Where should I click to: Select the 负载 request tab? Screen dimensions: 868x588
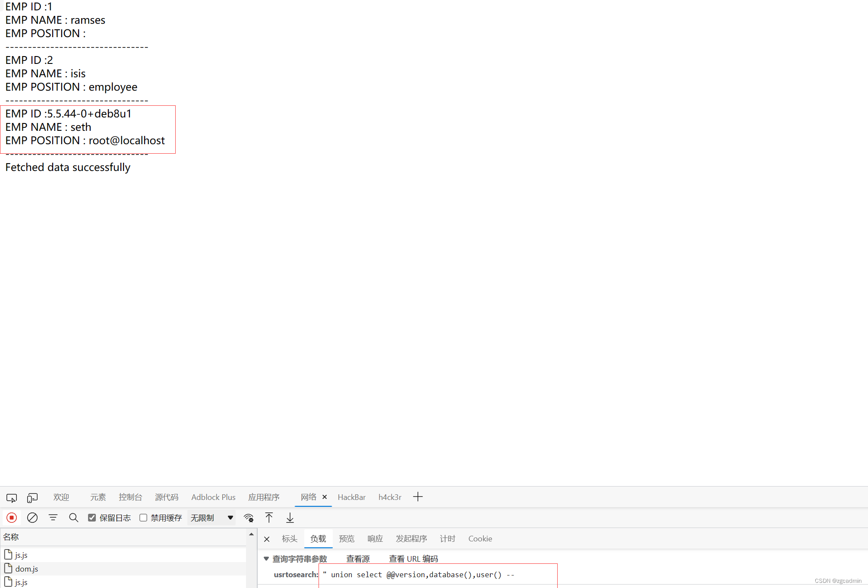coord(318,539)
